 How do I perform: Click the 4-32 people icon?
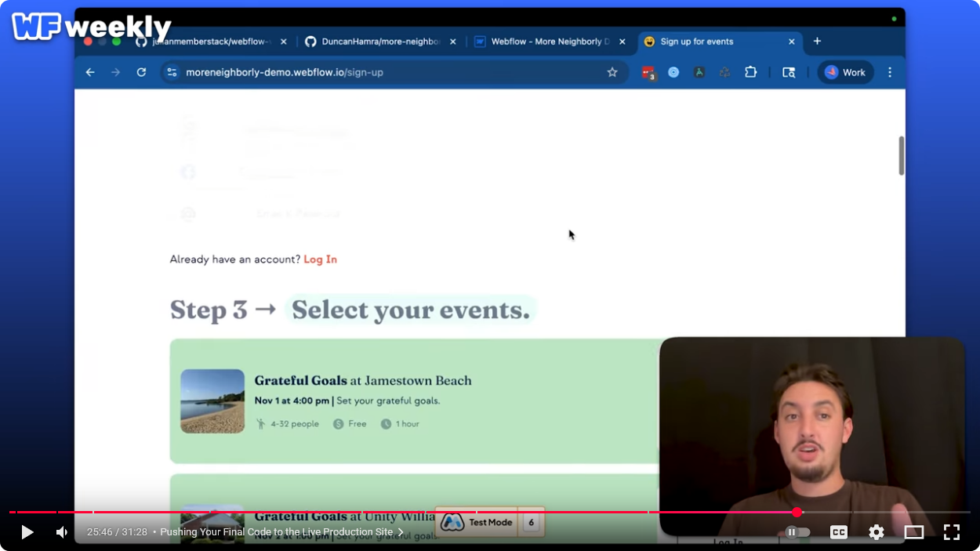(261, 424)
